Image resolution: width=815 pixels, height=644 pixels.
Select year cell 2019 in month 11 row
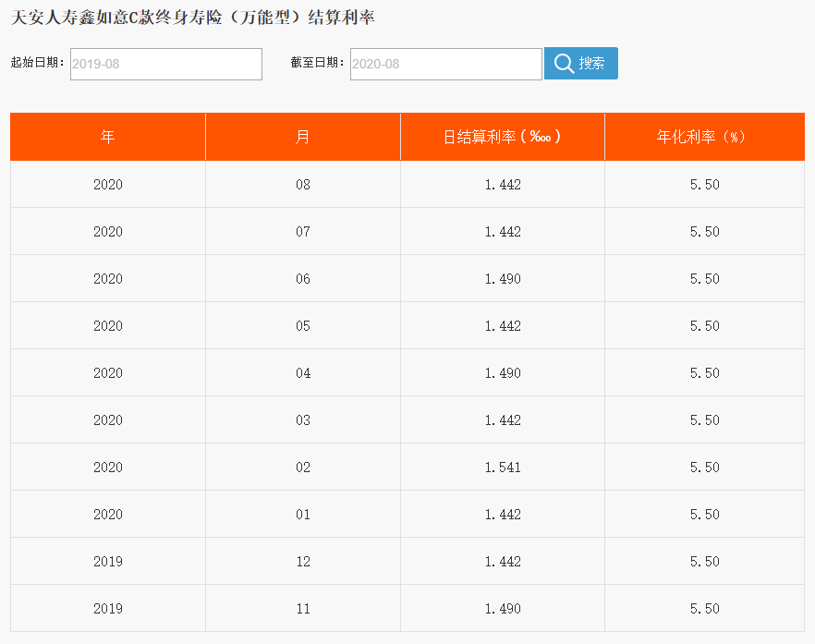click(x=108, y=609)
